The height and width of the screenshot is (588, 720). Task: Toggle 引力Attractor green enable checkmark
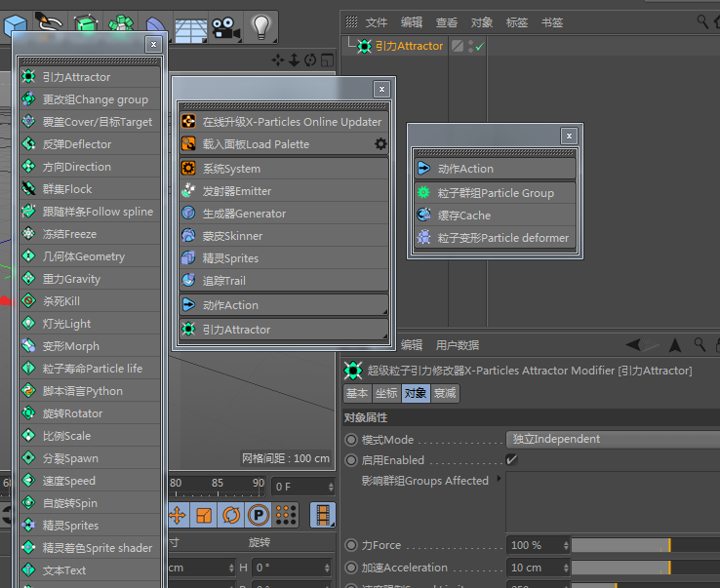click(x=480, y=47)
